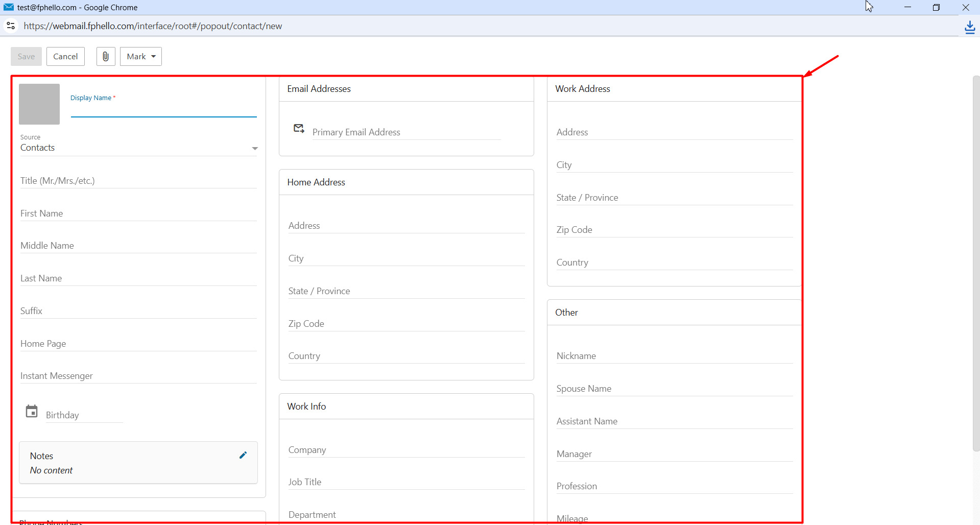Expand the Source Contacts dropdown
The width and height of the screenshot is (980, 525).
(139, 148)
